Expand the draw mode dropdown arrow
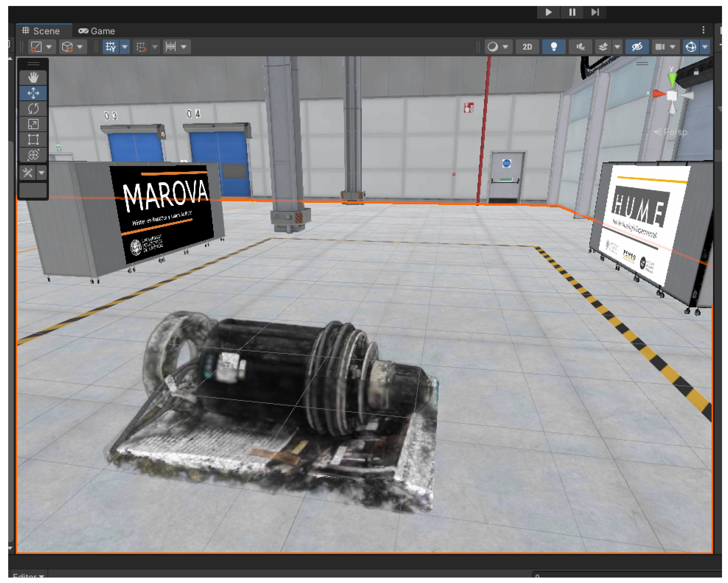 pos(505,47)
